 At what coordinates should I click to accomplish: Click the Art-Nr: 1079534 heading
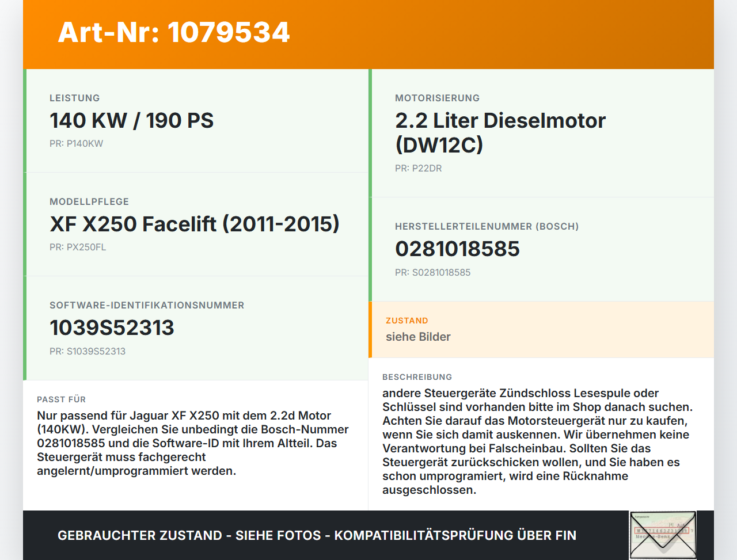(173, 32)
